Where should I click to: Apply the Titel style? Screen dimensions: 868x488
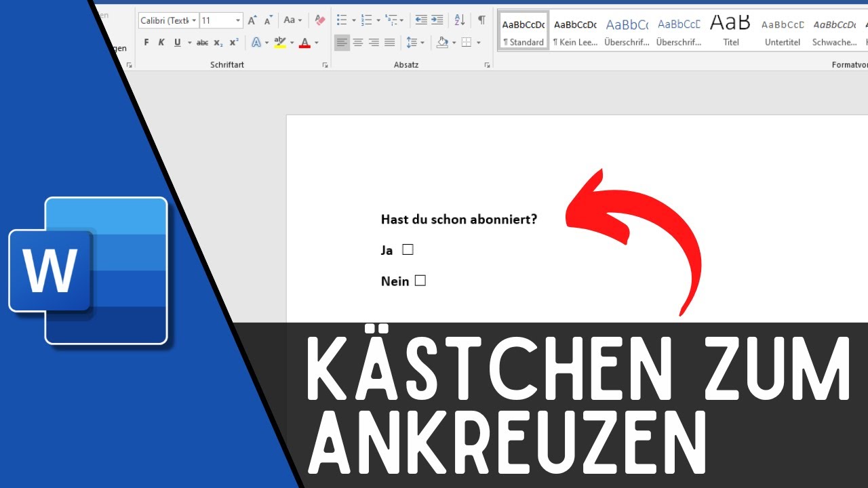[x=730, y=31]
